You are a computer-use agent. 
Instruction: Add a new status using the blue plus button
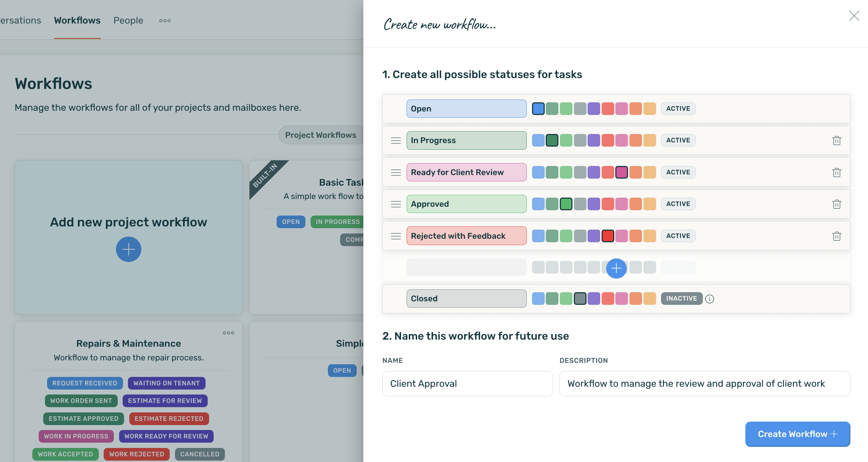pos(616,268)
